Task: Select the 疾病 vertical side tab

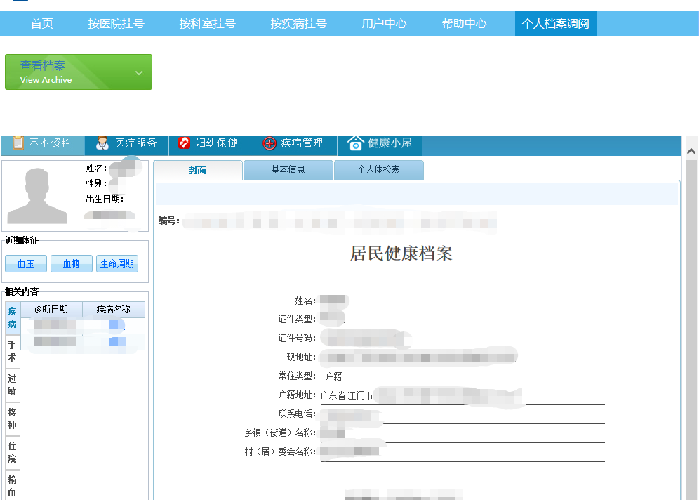Action: coord(12,318)
